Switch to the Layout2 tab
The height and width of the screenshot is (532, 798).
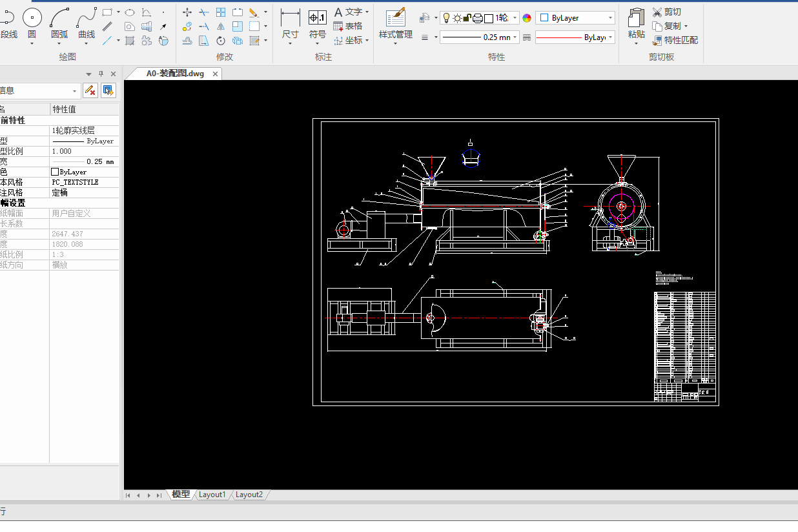[249, 495]
